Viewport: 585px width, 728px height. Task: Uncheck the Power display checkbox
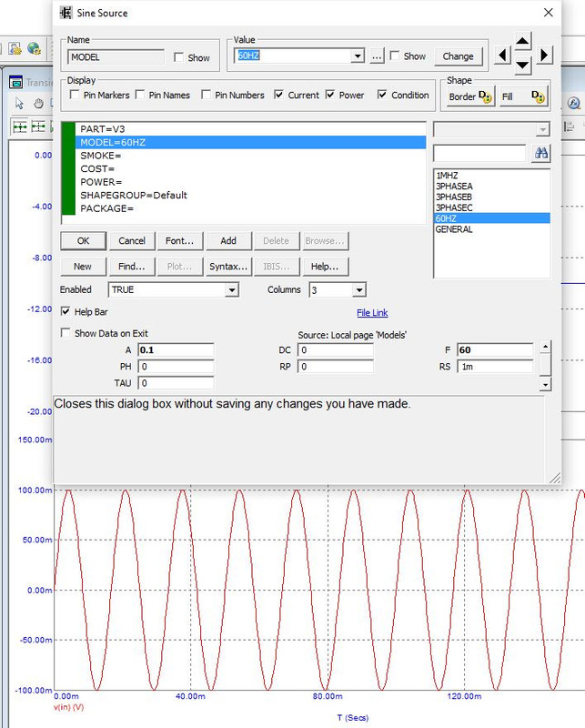click(x=330, y=95)
